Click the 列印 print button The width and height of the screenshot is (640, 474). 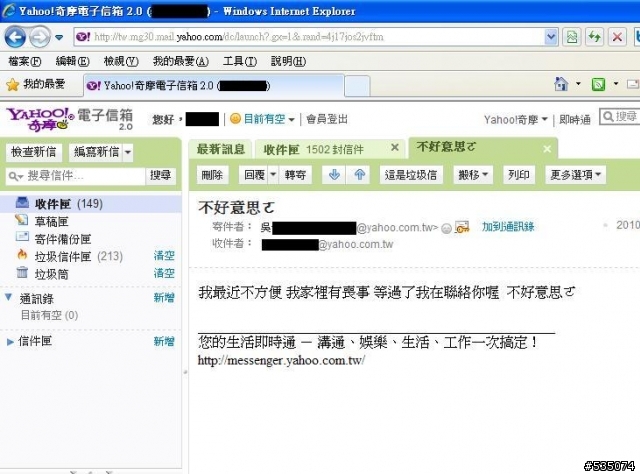519,175
